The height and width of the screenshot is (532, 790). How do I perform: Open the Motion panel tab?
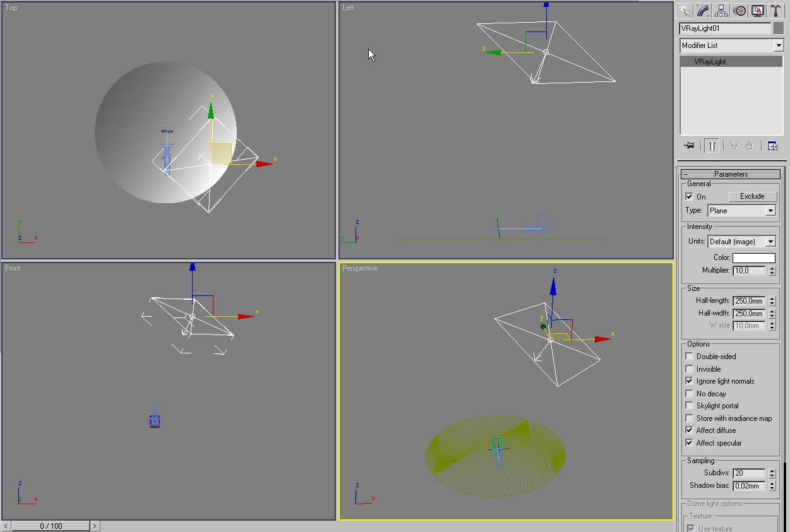739,11
